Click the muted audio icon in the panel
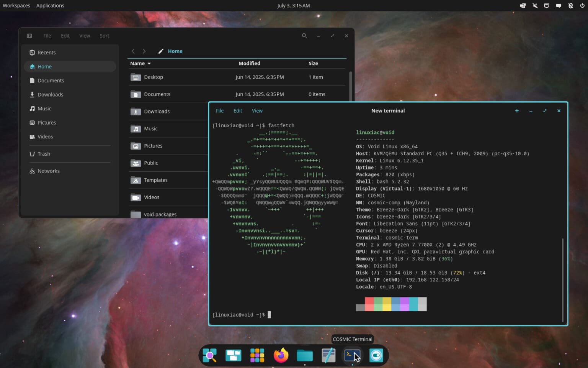This screenshot has height=368, width=588. click(x=535, y=5)
